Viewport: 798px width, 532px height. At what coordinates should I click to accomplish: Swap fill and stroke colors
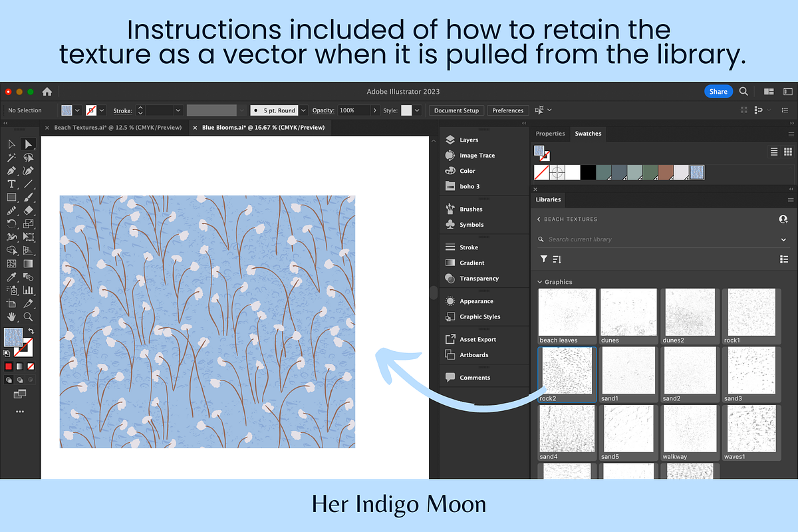(x=31, y=331)
